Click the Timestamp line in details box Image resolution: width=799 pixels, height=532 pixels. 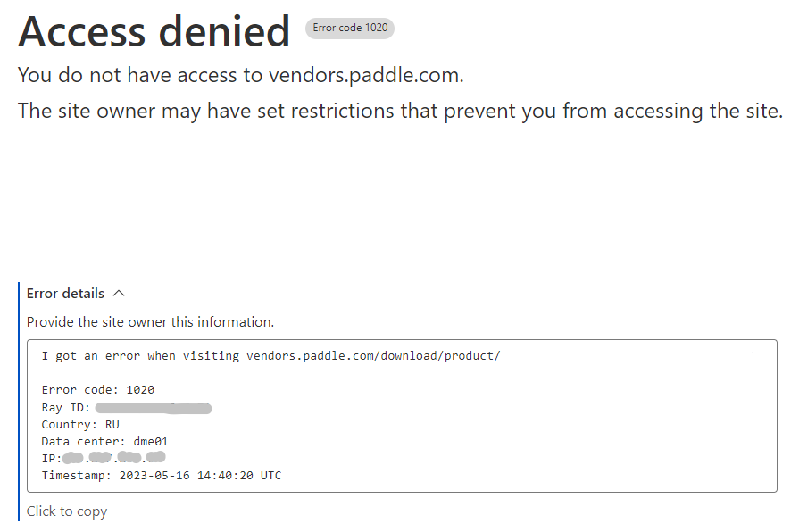162,476
